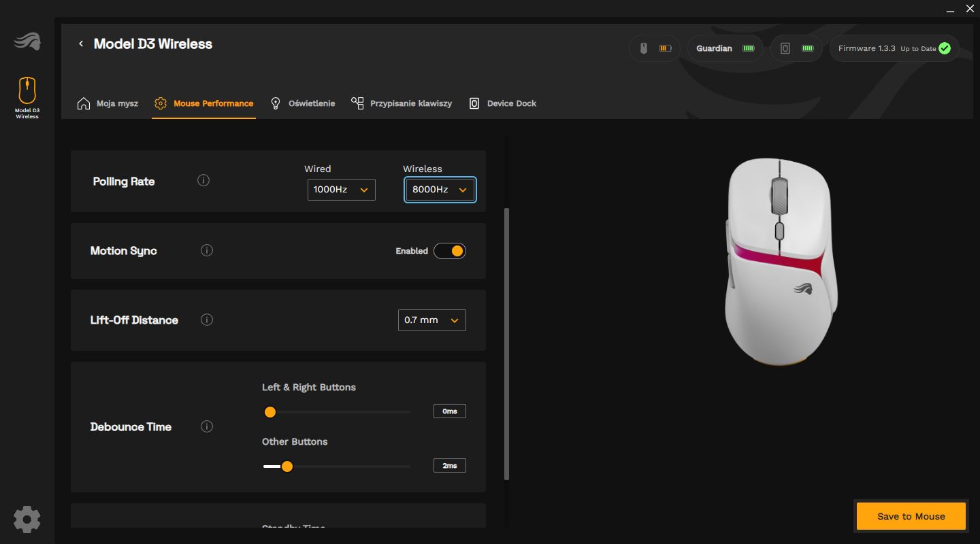Click the back arrow beside Model D3 Wireless
The height and width of the screenshot is (544, 980).
[81, 44]
